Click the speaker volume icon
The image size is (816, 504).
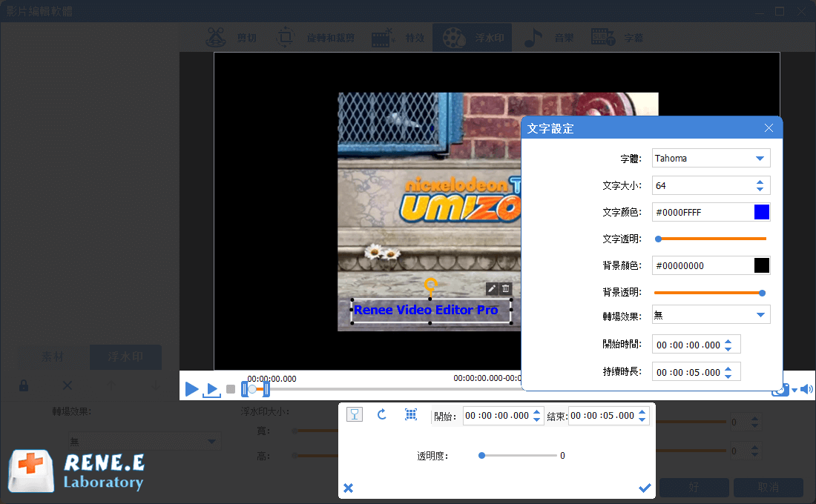pos(806,389)
